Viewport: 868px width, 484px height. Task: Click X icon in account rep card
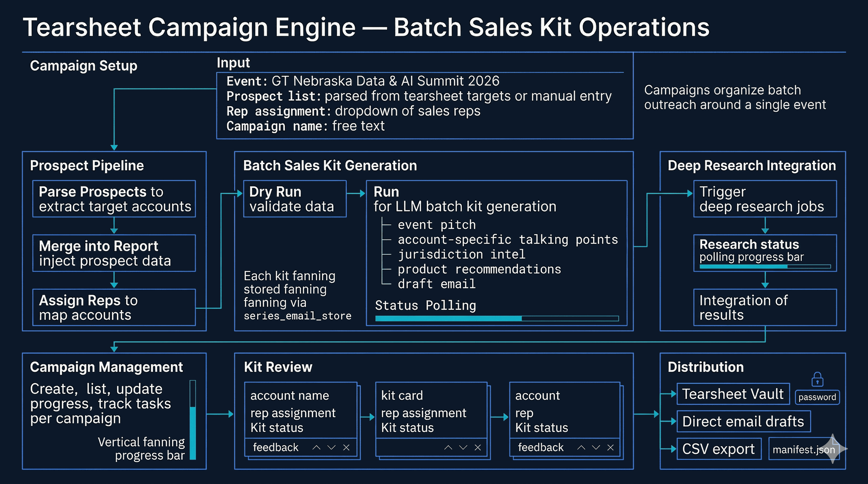click(x=610, y=447)
